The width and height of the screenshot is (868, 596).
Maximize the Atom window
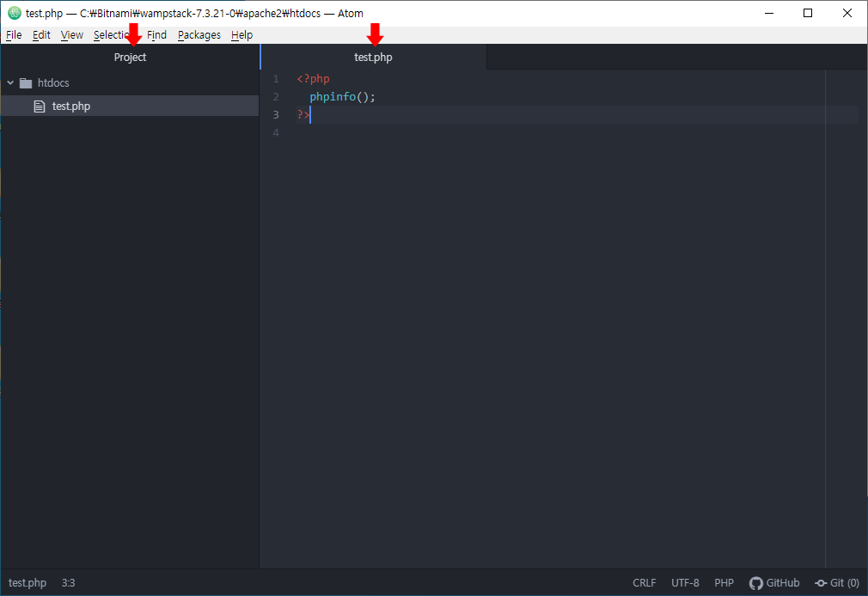[x=808, y=13]
